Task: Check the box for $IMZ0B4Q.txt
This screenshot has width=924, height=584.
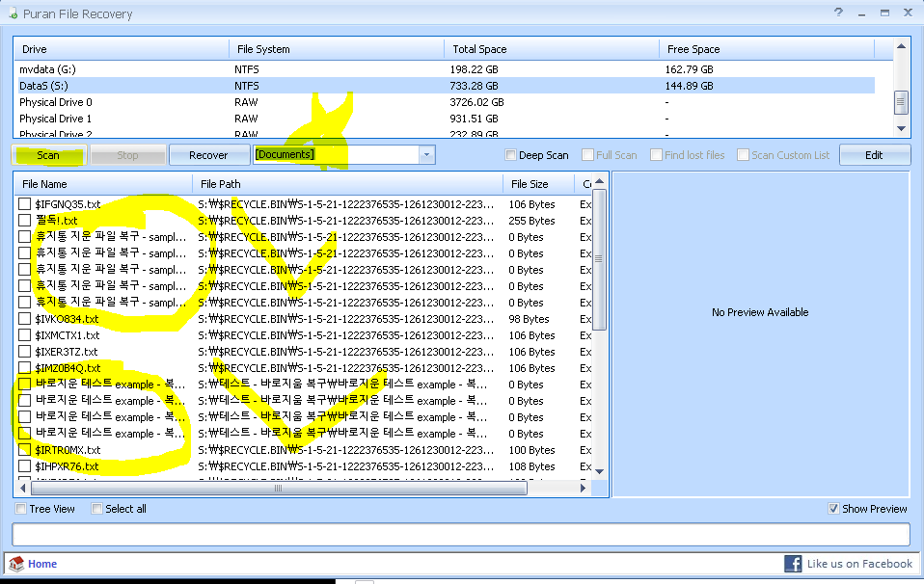Action: pyautogui.click(x=25, y=368)
